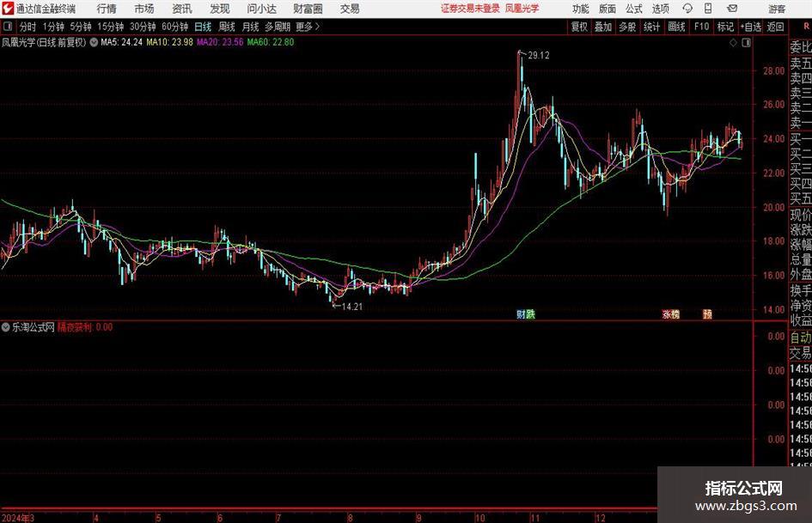
Task: Click the 预 event marker
Action: 707,314
